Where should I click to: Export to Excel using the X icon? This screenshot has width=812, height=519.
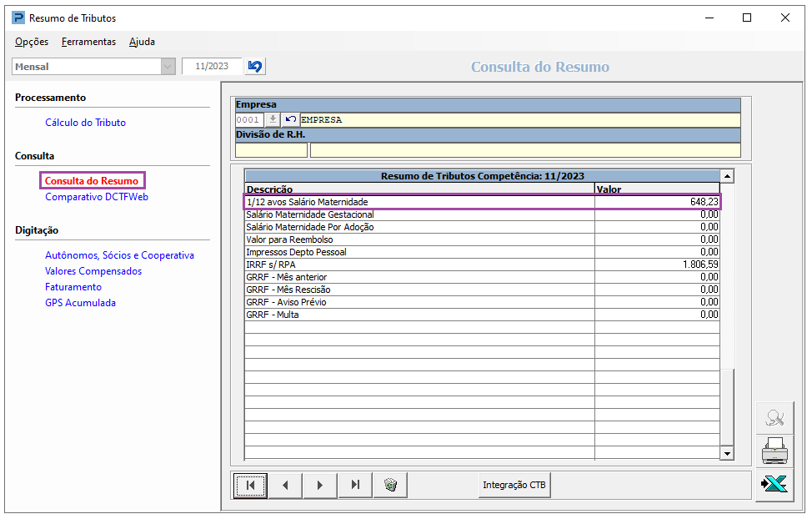(x=774, y=484)
